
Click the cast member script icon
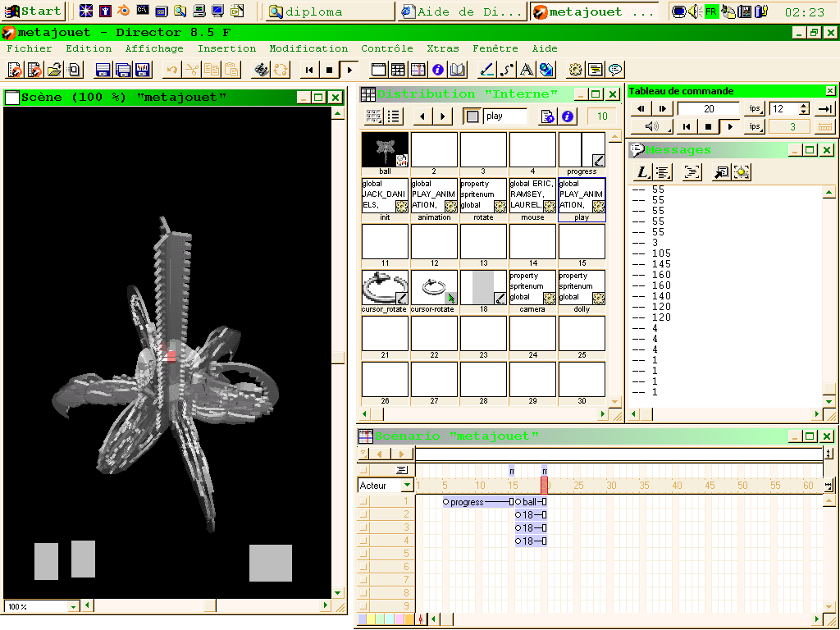(547, 116)
